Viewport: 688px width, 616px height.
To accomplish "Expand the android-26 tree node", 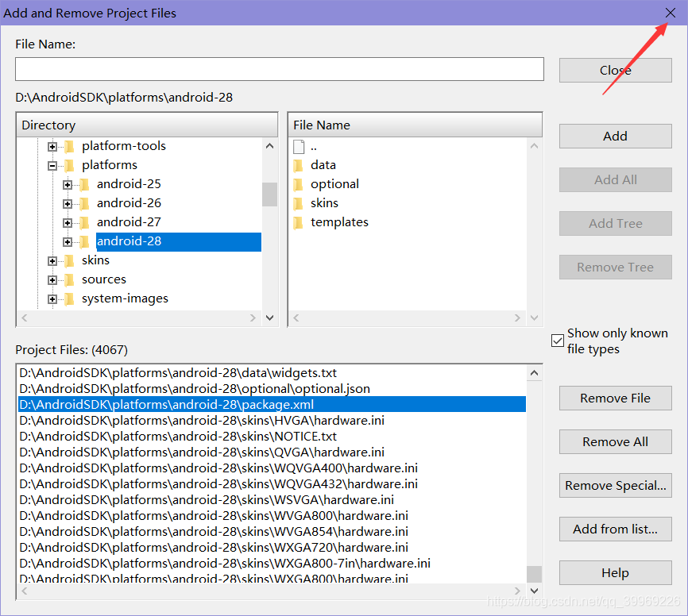I will pos(68,204).
